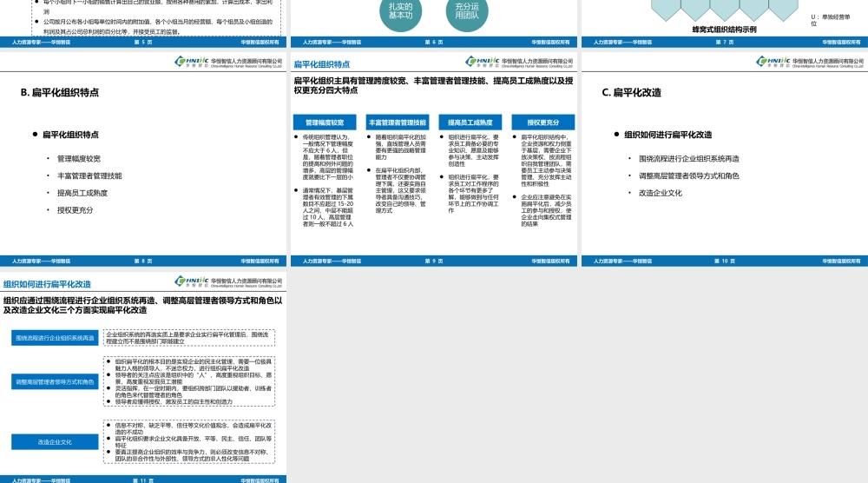Click the teal circle labeled 充分运用团队
This screenshot has width=868, height=483.
point(467,11)
